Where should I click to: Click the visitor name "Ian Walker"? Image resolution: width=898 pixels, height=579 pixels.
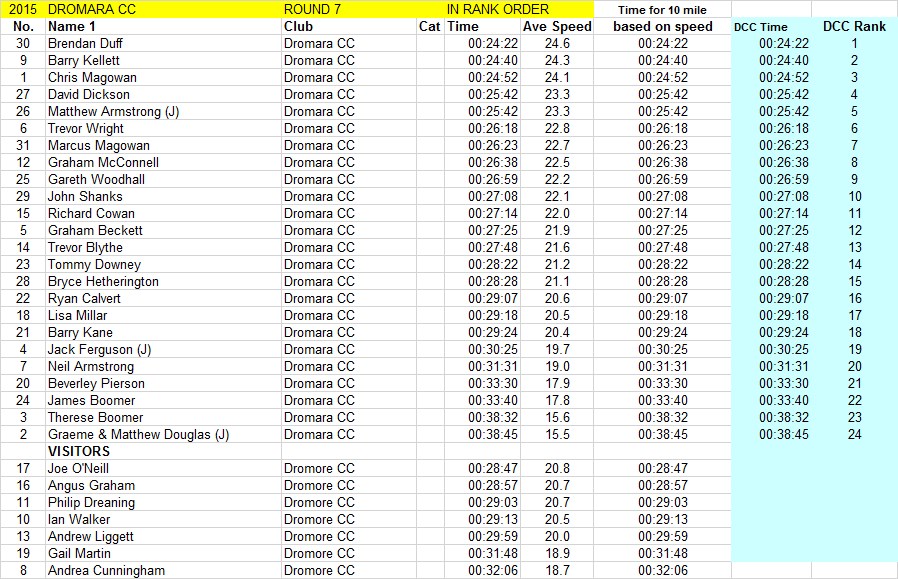(79, 519)
